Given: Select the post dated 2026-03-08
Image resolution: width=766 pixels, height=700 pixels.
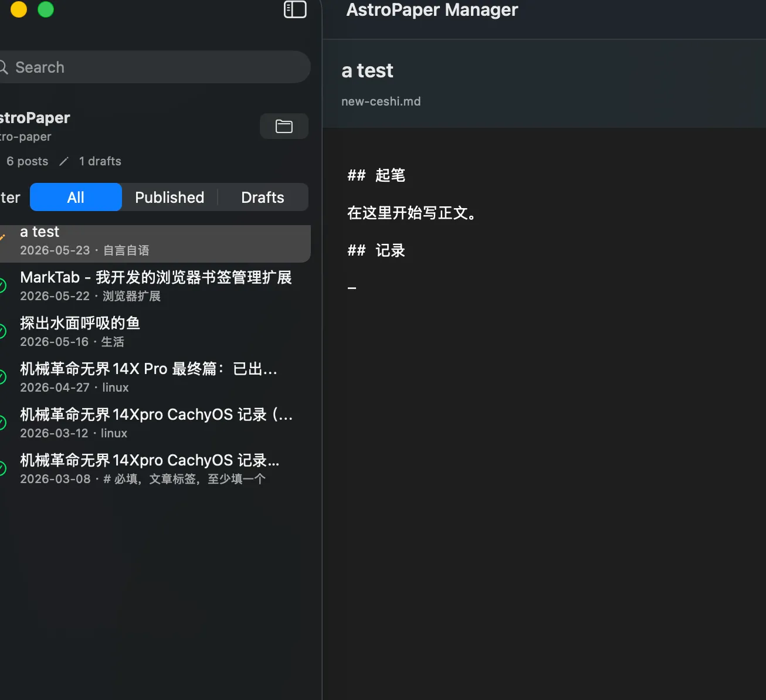Looking at the screenshot, I should (154, 468).
